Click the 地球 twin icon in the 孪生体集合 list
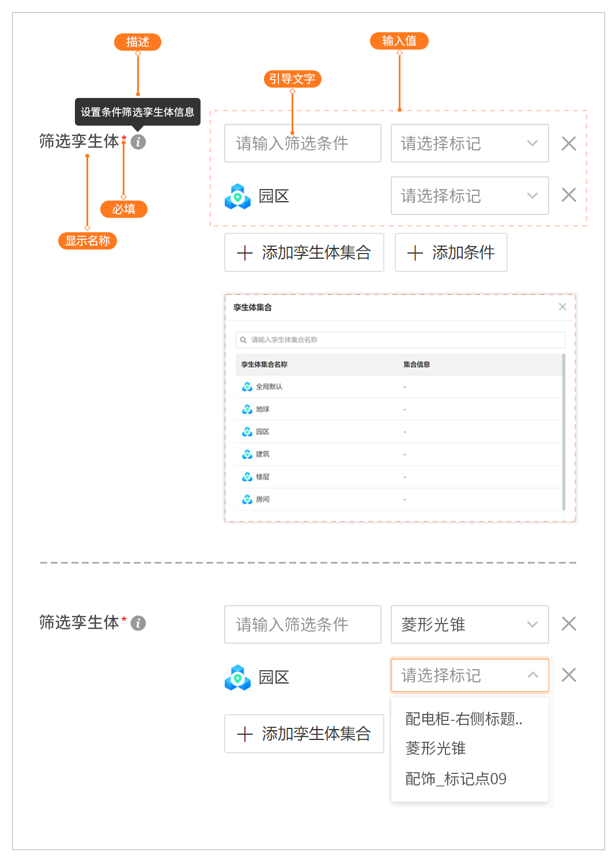 click(x=247, y=409)
